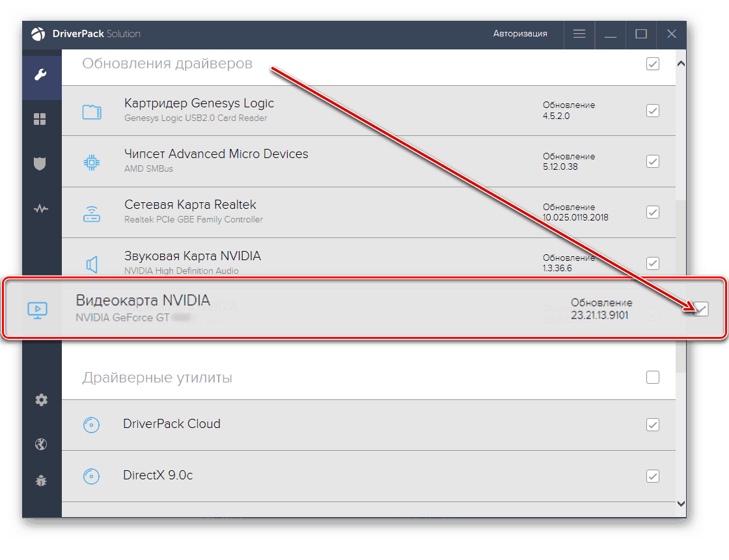Uncheck Genesys Logic card reader update
The width and height of the screenshot is (729, 560).
[653, 111]
